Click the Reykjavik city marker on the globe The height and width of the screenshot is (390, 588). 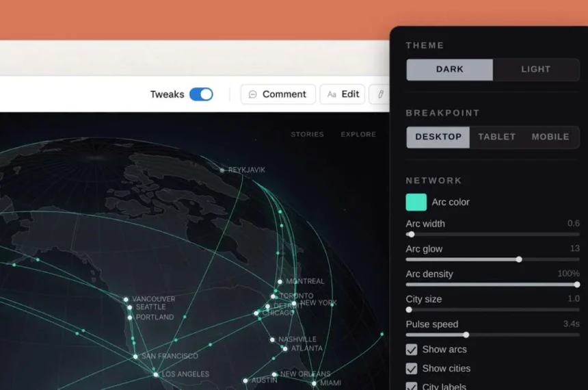(x=222, y=170)
